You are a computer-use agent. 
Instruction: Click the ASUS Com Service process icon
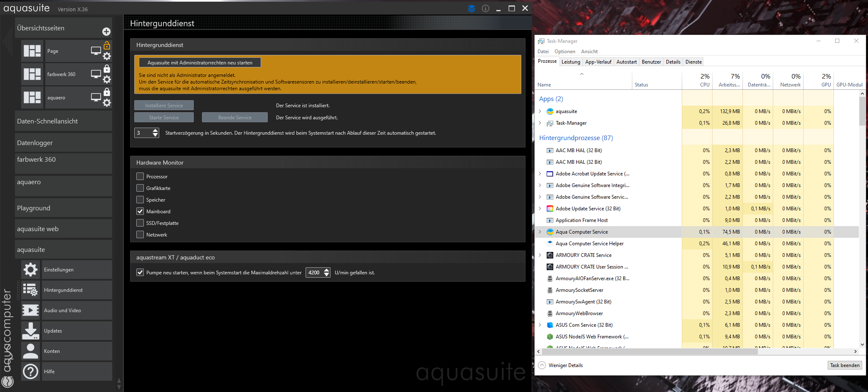[x=550, y=325]
